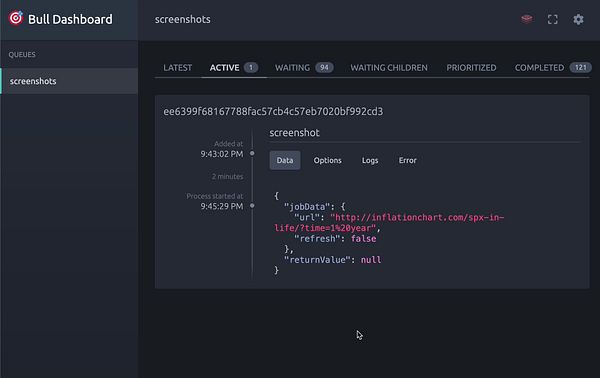The image size is (600, 378).
Task: Click the 9:43:02 PM added time
Action: click(x=222, y=154)
